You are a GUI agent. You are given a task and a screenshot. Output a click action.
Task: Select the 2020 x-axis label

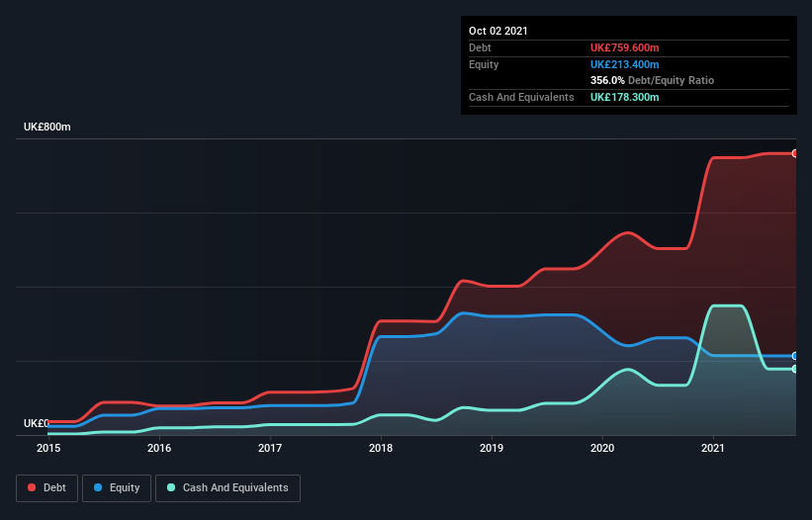point(602,448)
